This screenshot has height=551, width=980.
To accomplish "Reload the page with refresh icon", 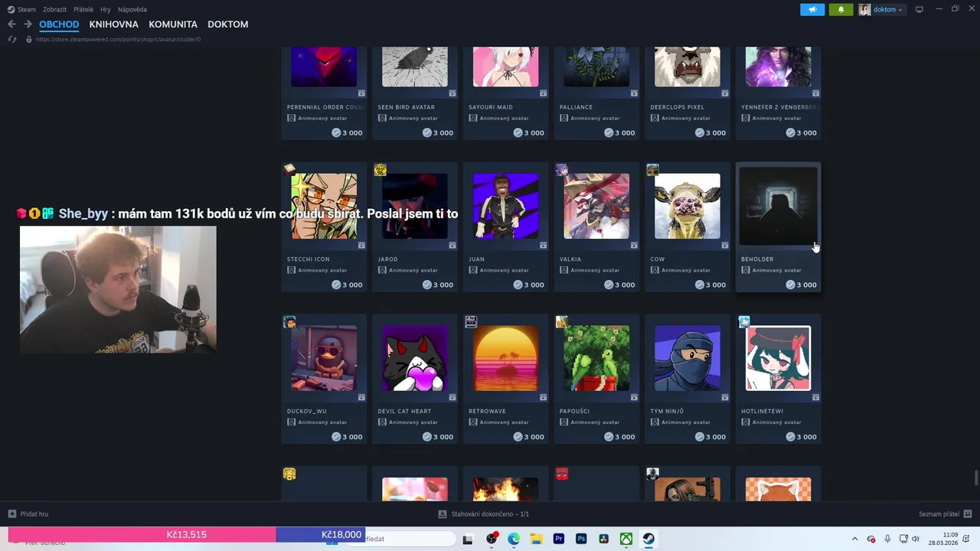I will pos(11,39).
